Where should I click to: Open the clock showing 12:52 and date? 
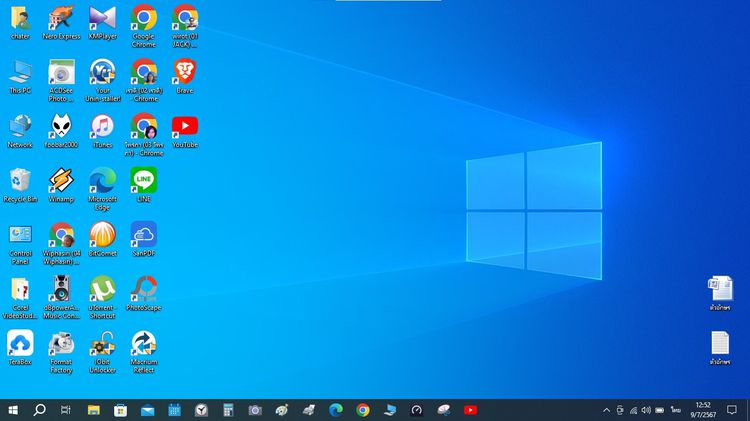click(x=703, y=410)
